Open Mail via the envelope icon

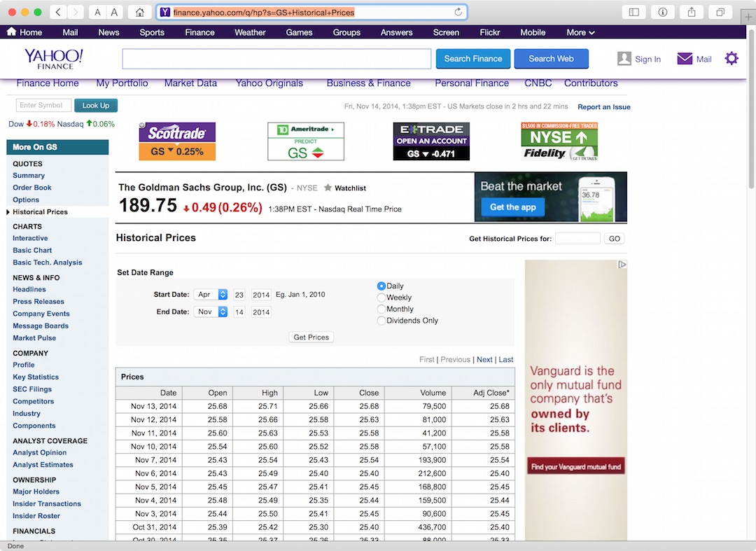(685, 59)
